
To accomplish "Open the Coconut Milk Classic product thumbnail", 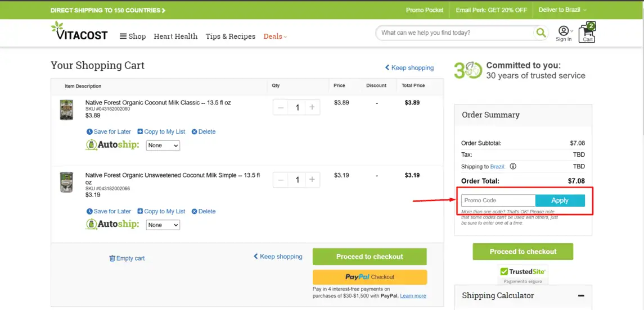I will [66, 110].
